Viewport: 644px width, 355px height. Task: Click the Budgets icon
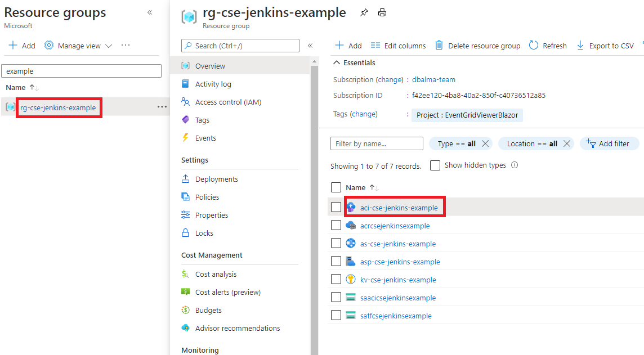186,310
